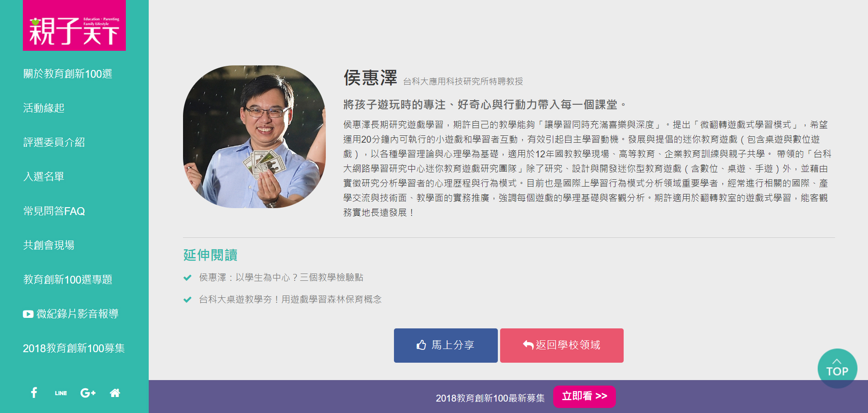Click the 親子天下 logo
Image resolution: width=868 pixels, height=413 pixels.
[x=74, y=25]
